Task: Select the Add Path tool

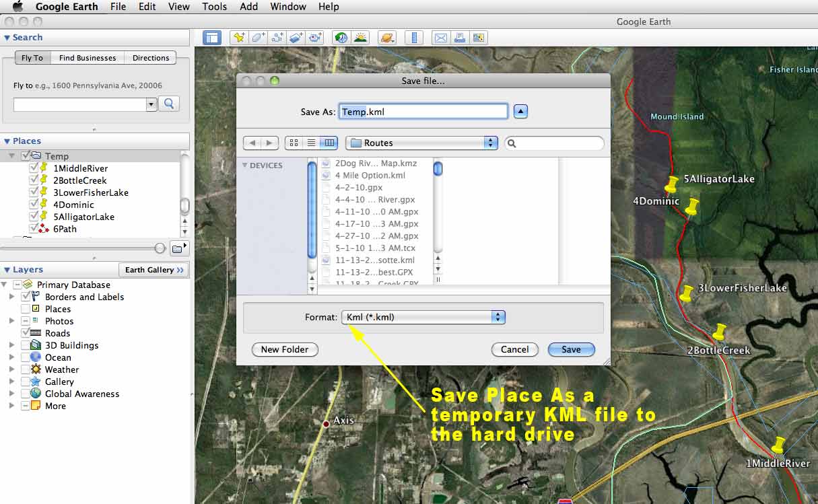Action: pos(277,38)
